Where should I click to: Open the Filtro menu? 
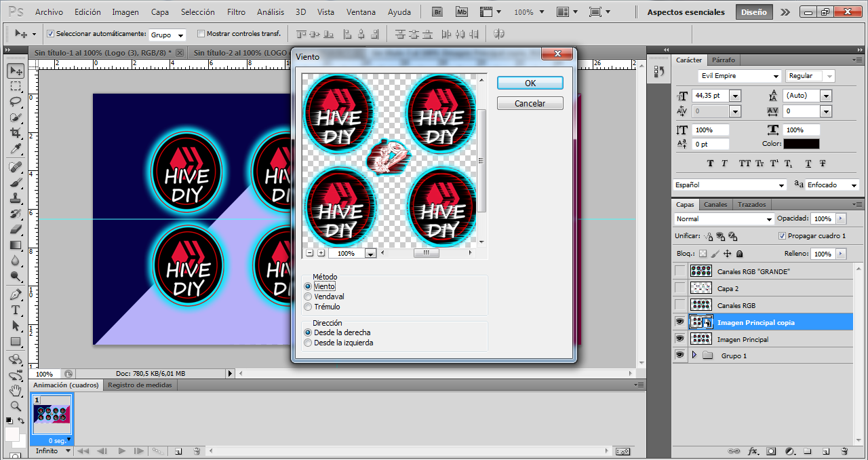coord(237,12)
